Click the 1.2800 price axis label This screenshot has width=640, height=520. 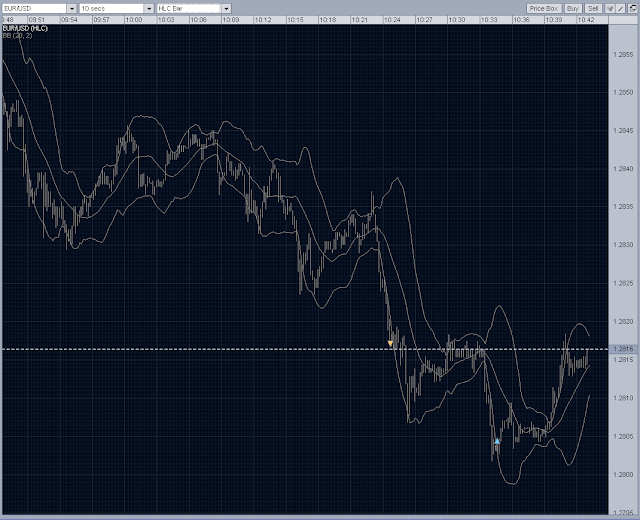click(623, 474)
